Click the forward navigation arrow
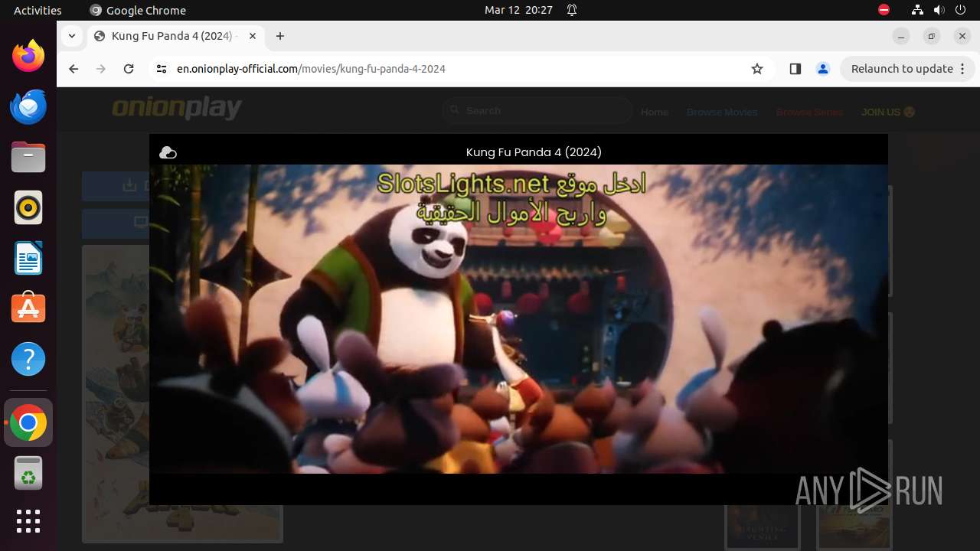 point(101,69)
